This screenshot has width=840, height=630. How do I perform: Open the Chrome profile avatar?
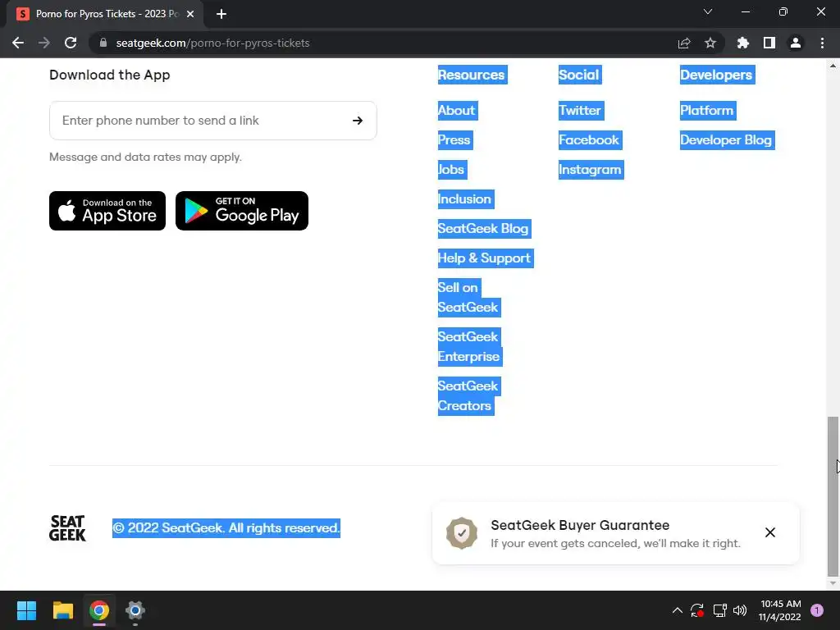click(x=796, y=43)
